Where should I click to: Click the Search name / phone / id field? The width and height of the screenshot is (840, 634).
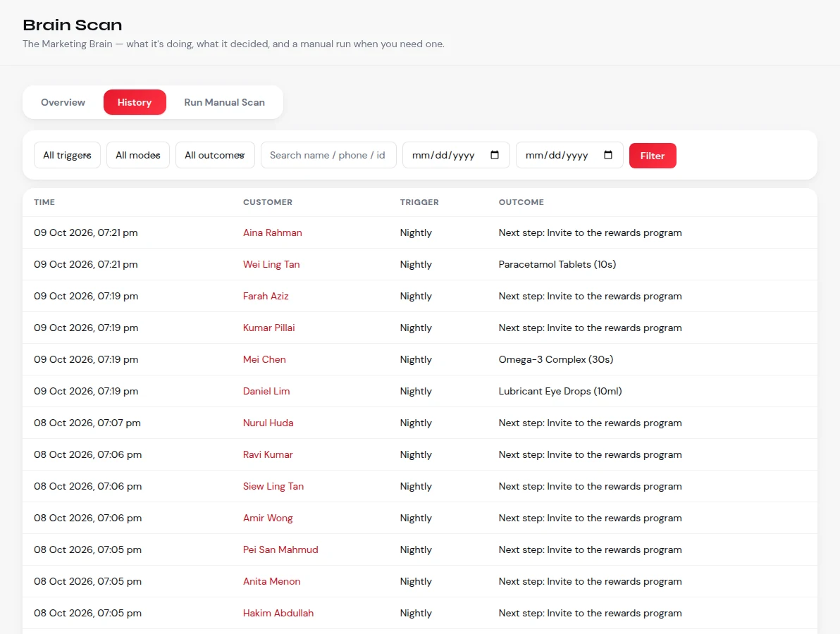point(328,155)
